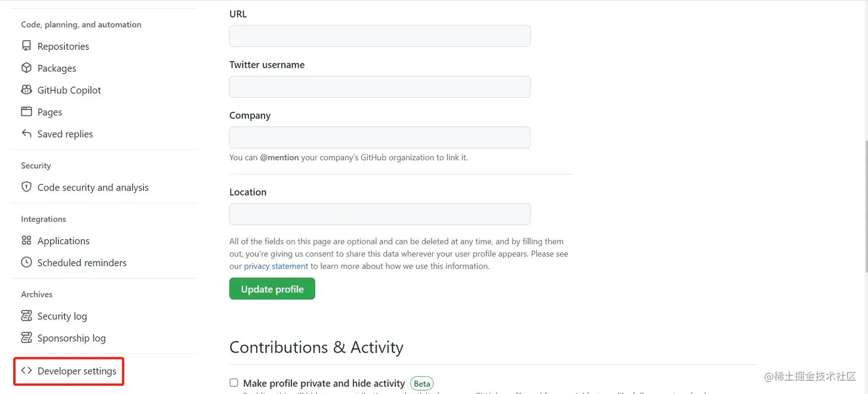
Task: Click the Saved replies arrow icon
Action: (x=26, y=133)
